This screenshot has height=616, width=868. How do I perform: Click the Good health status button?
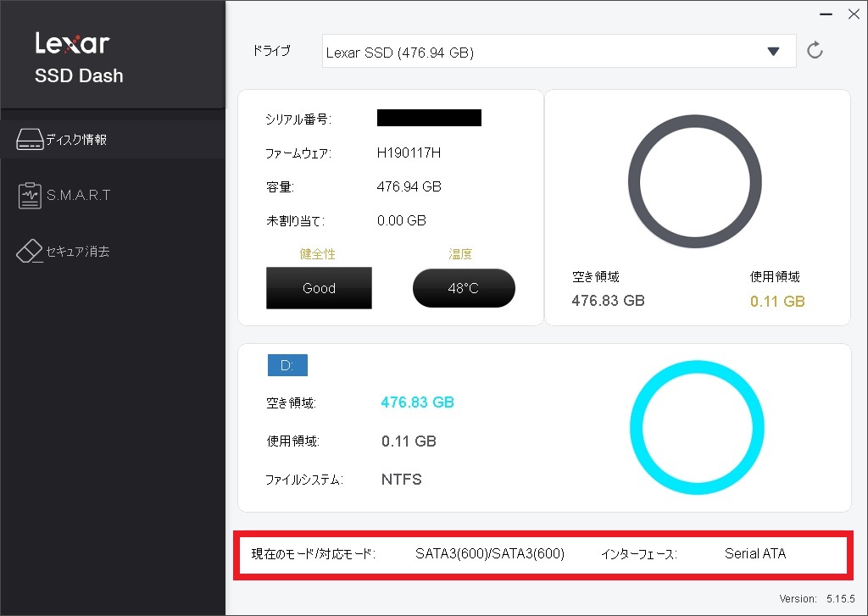[319, 288]
